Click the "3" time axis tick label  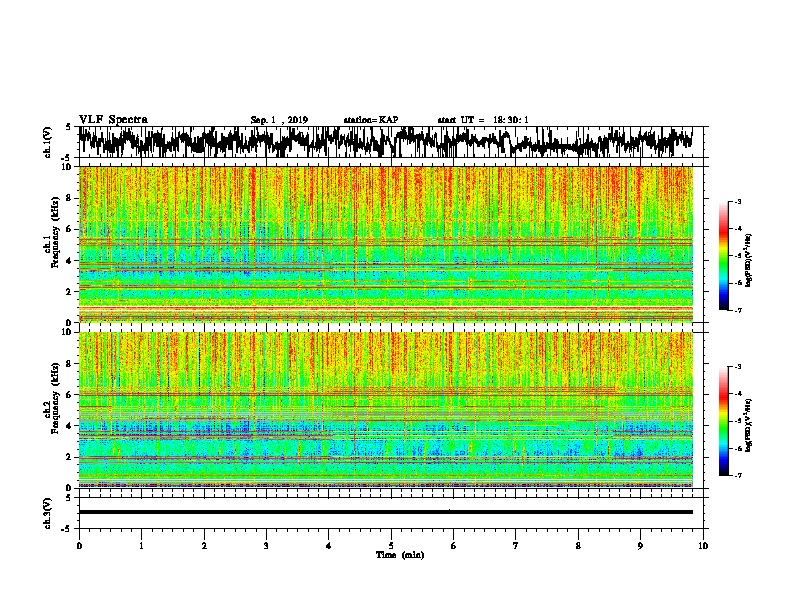(266, 546)
